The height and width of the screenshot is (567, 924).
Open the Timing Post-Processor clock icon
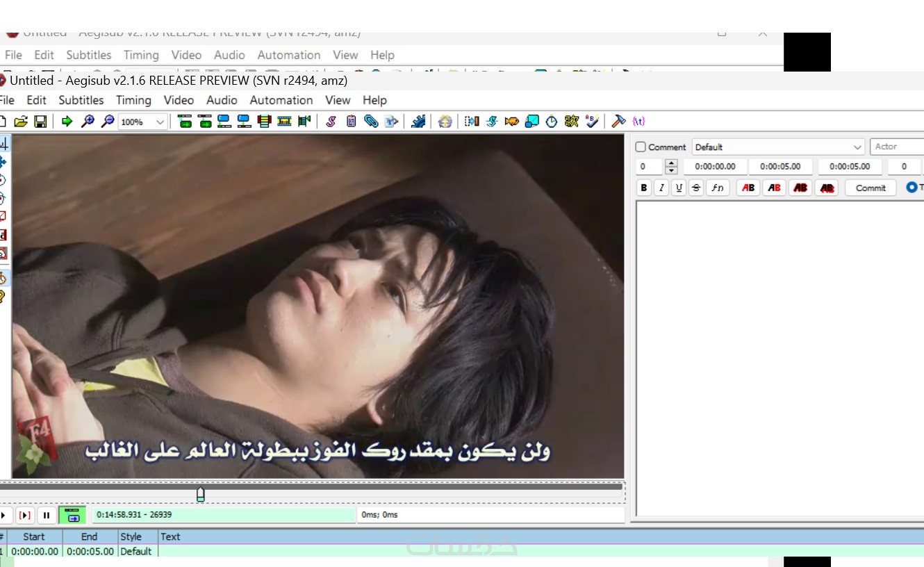point(552,122)
